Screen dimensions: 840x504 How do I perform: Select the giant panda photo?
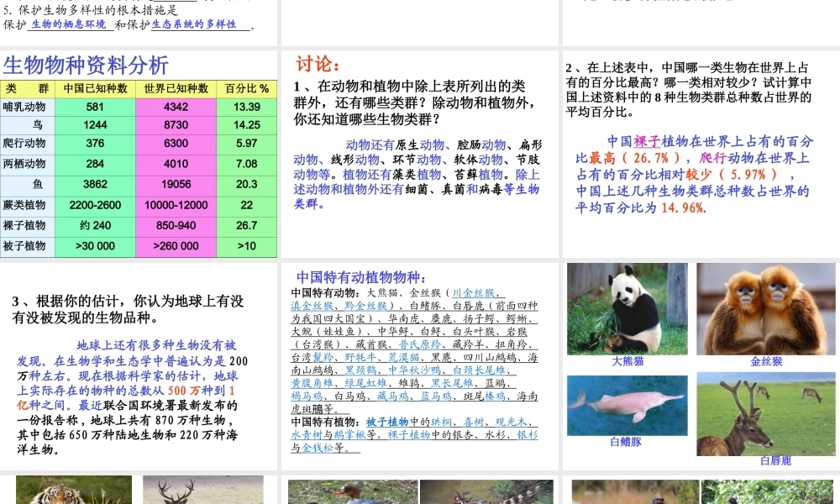(627, 309)
